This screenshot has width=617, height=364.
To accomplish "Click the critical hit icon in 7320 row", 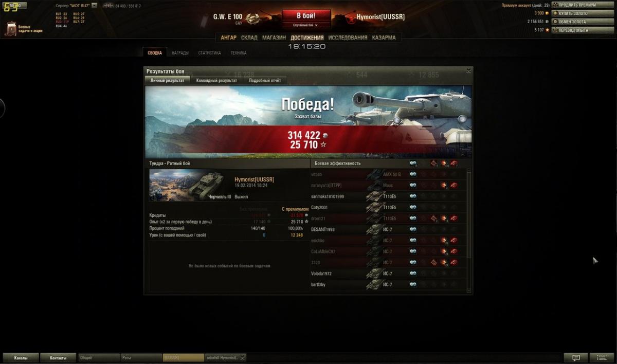I will point(433,263).
